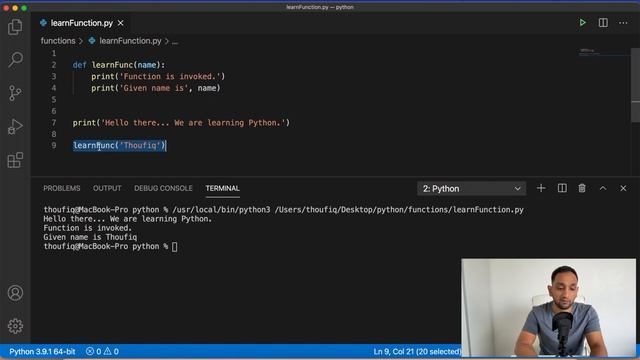Click the Python 3.9.1 64-bit interpreter selector
This screenshot has height=360, width=640.
[x=42, y=351]
